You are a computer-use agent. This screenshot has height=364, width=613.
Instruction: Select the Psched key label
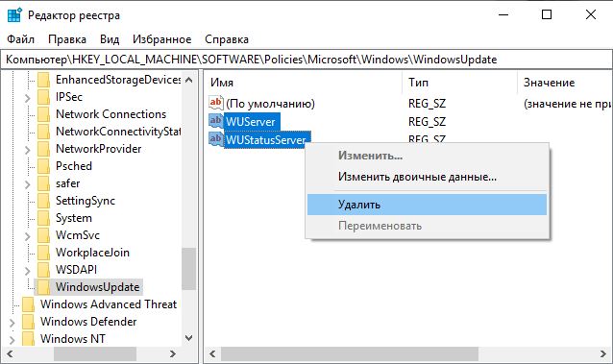[x=74, y=166]
